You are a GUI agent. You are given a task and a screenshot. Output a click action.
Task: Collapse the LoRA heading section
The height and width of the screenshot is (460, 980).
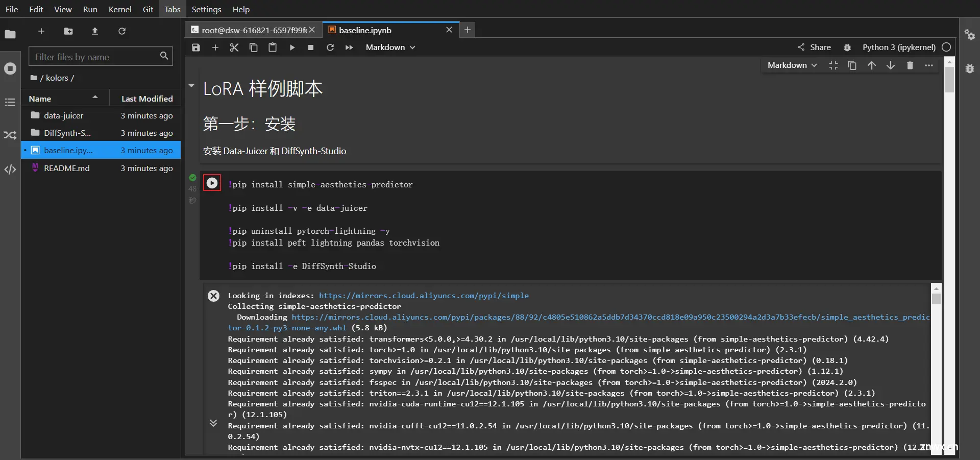[x=191, y=86]
